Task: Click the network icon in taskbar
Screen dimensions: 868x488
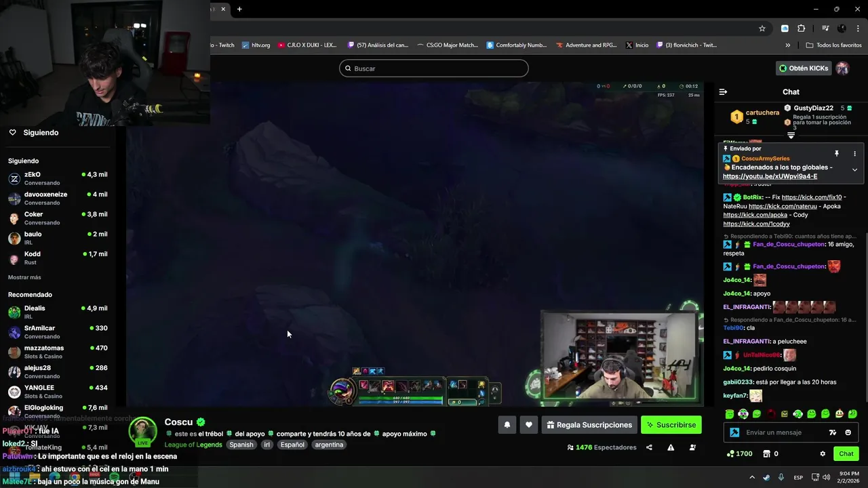Action: click(x=814, y=477)
